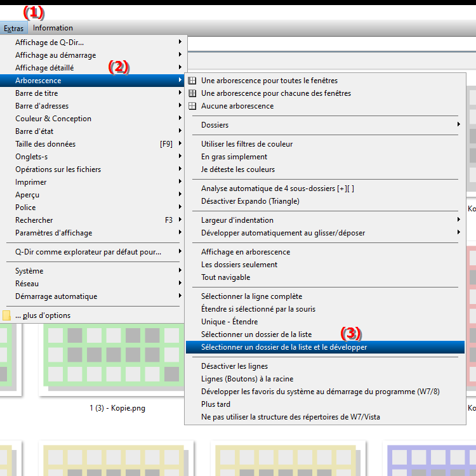Open Système submenu
The image size is (476, 476).
tap(92, 271)
